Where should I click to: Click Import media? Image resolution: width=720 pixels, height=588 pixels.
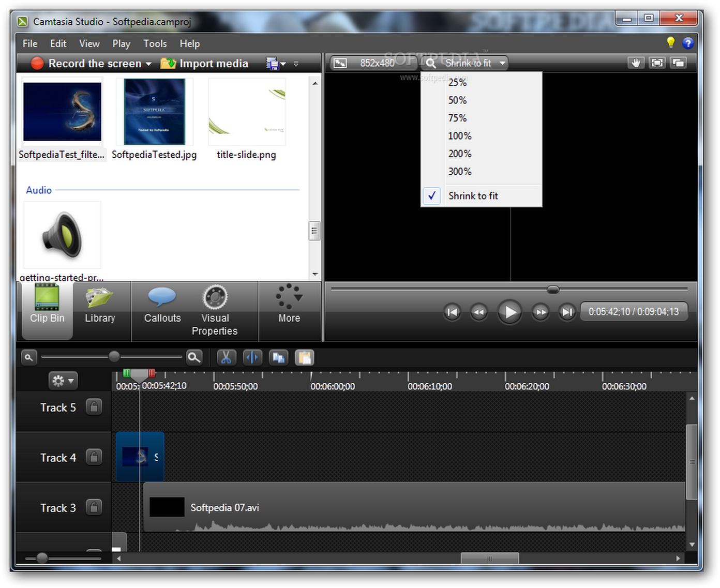tap(204, 63)
